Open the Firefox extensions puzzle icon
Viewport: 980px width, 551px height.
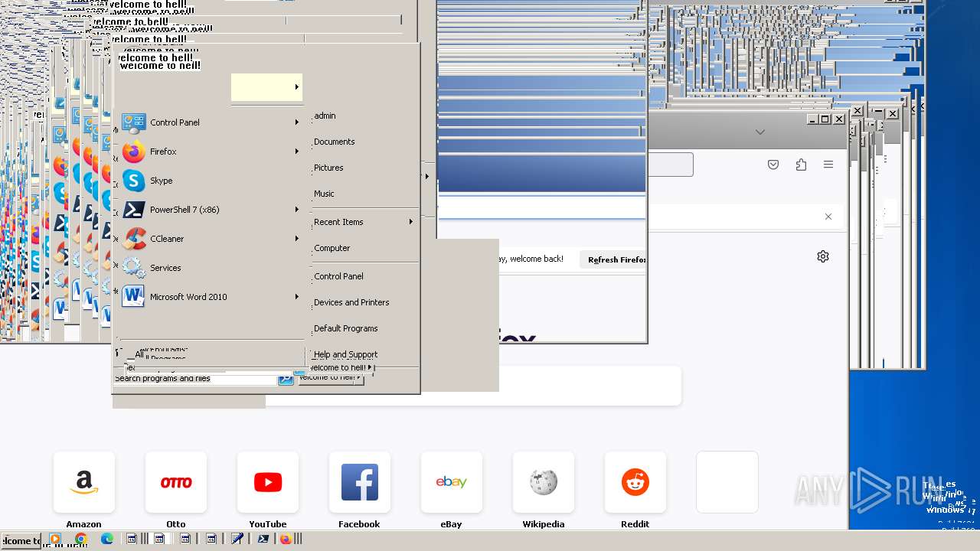(x=801, y=165)
